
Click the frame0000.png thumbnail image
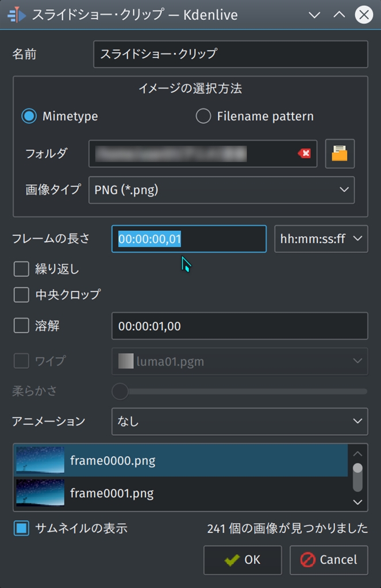point(40,460)
